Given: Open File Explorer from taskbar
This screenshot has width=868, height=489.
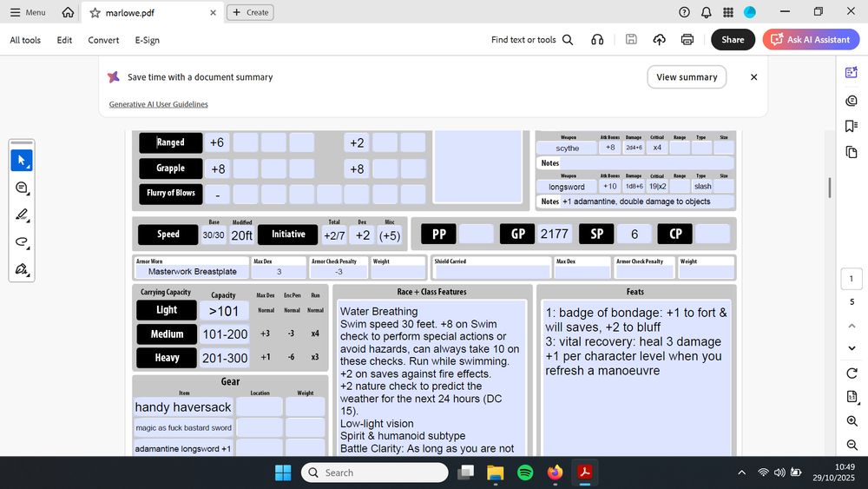Looking at the screenshot, I should tap(496, 472).
